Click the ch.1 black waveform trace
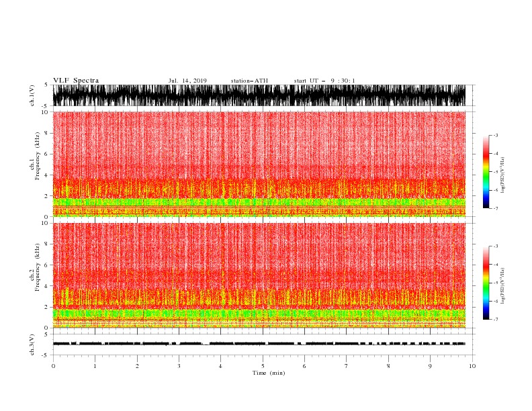This screenshot has width=532, height=411. click(259, 95)
